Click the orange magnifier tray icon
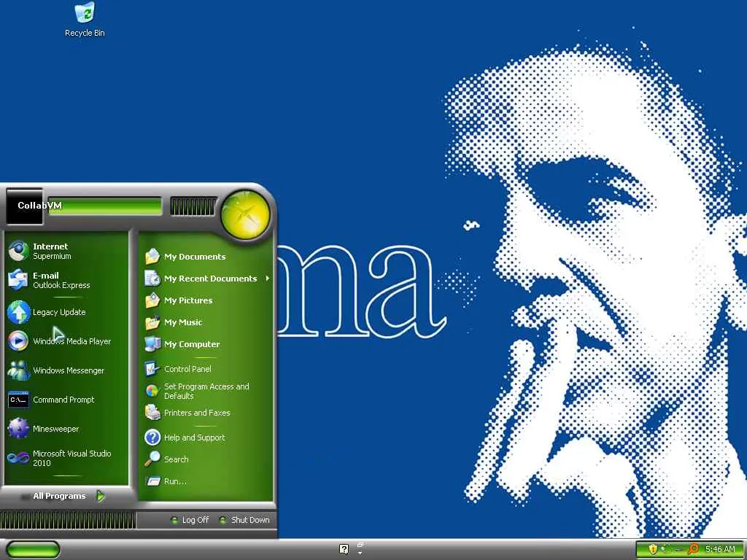 (693, 549)
